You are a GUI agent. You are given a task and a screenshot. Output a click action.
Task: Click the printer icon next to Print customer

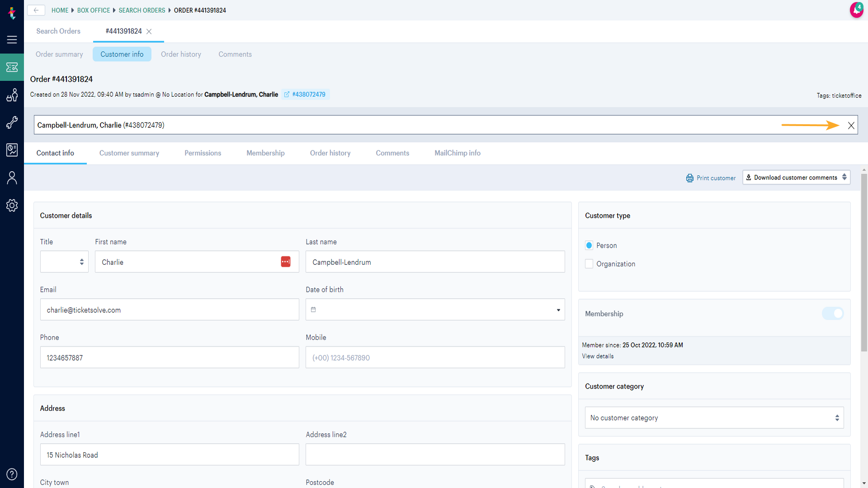point(689,178)
